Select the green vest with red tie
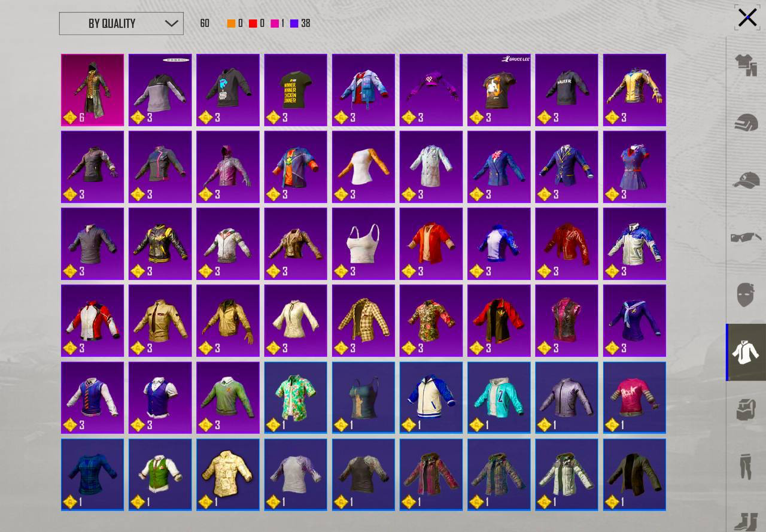This screenshot has height=532, width=766. tap(160, 475)
